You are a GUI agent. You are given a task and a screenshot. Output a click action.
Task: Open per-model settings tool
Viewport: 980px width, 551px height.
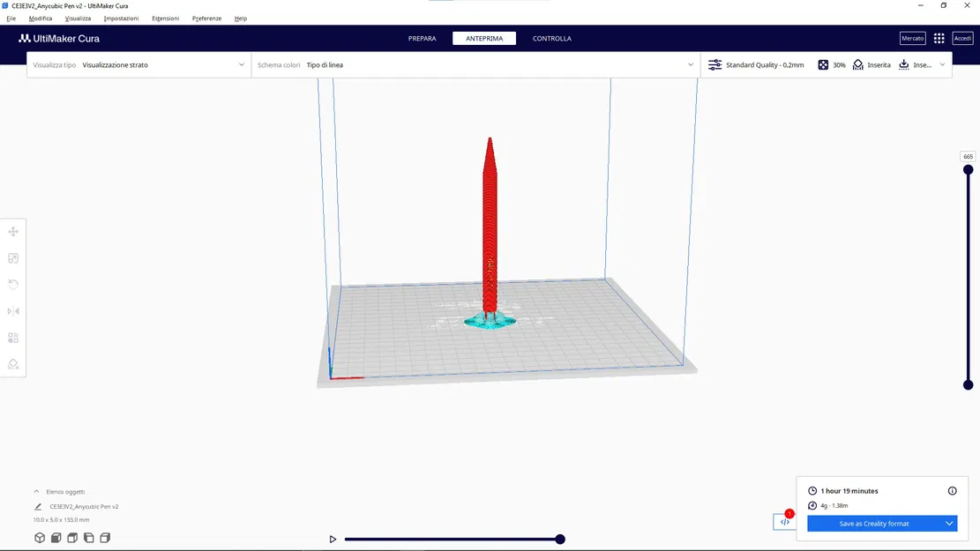coord(13,337)
